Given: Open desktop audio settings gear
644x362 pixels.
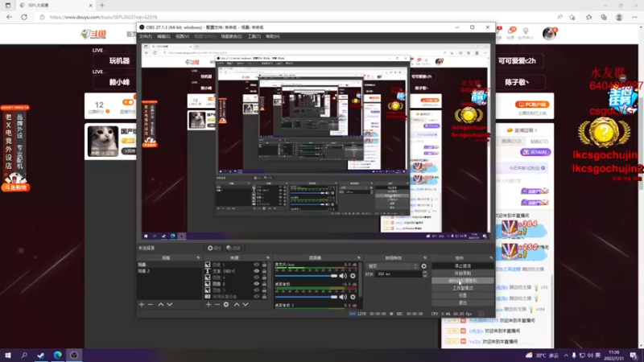Looking at the screenshot, I should point(353,297).
